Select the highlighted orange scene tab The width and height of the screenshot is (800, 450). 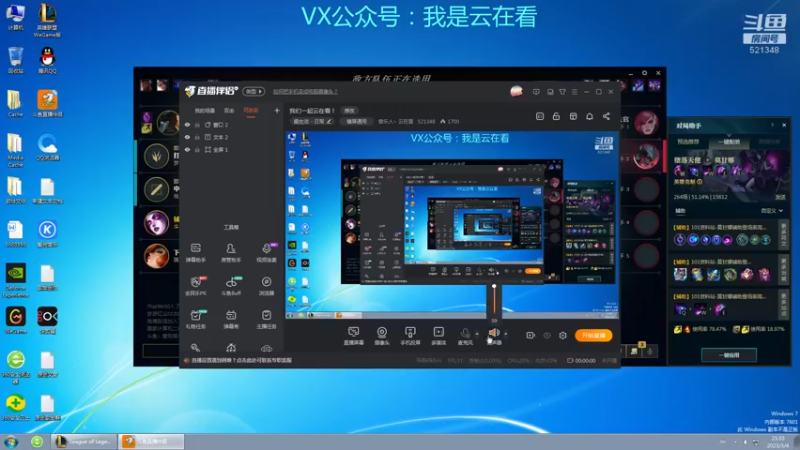pyautogui.click(x=251, y=111)
